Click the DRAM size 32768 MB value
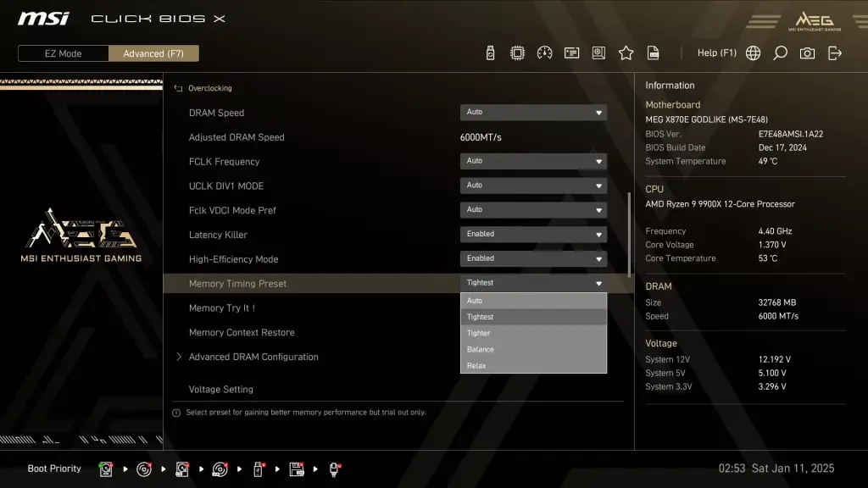 pyautogui.click(x=776, y=302)
